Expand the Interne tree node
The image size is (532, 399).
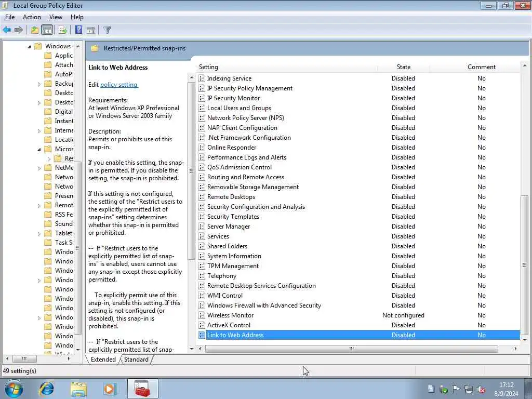point(39,131)
